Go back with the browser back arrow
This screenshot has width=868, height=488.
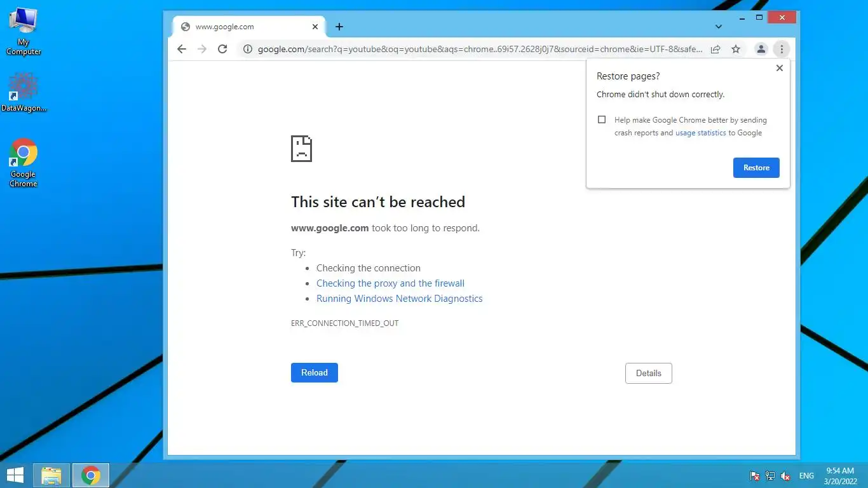pos(182,49)
